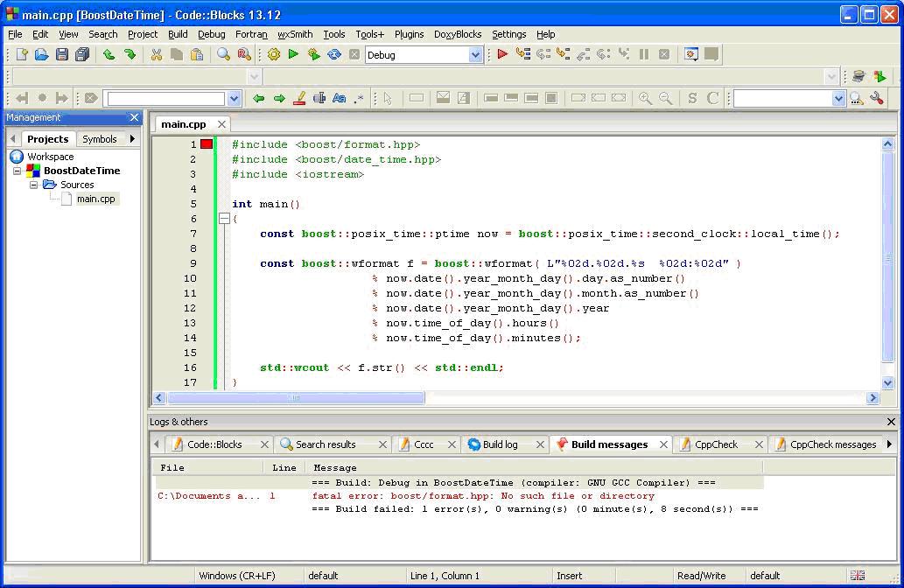
Task: Start debugging with the red arrow
Action: pos(502,55)
